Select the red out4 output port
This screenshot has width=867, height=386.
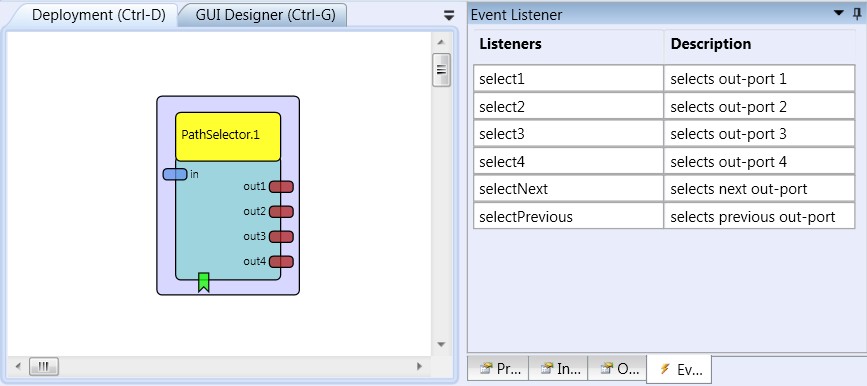click(x=281, y=262)
